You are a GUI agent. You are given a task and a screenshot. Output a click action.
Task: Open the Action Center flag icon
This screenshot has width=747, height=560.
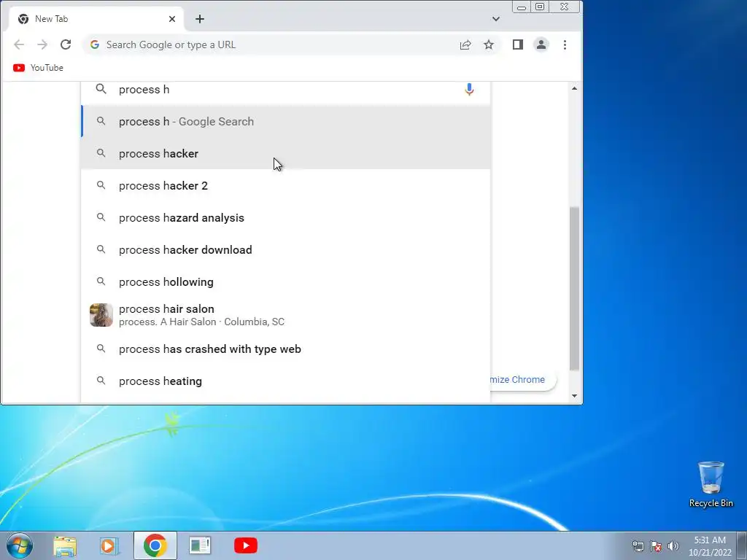656,546
